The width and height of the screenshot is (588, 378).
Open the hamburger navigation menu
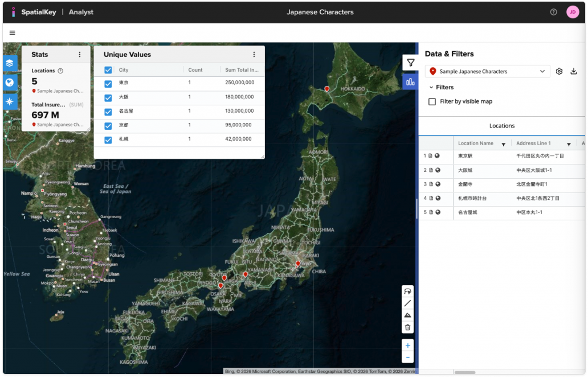coord(13,33)
